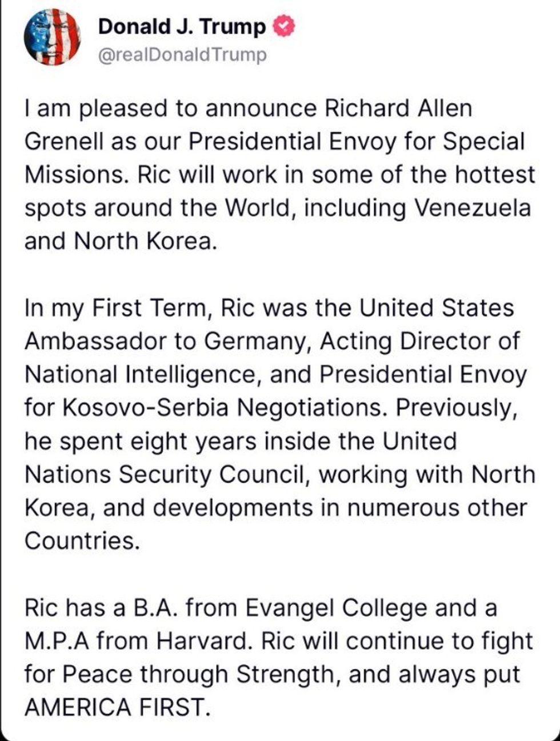Open the flag-painted profile avatar
This screenshot has width=560, height=741.
pyautogui.click(x=52, y=38)
